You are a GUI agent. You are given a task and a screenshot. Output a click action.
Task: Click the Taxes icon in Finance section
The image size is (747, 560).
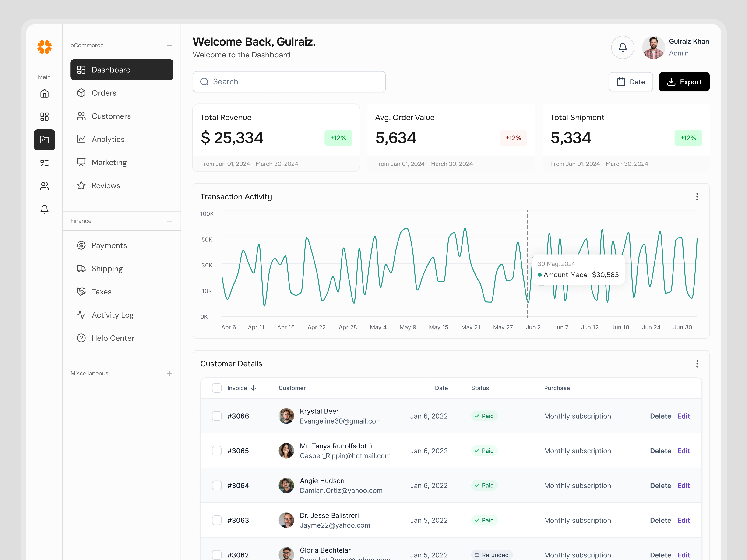[81, 292]
